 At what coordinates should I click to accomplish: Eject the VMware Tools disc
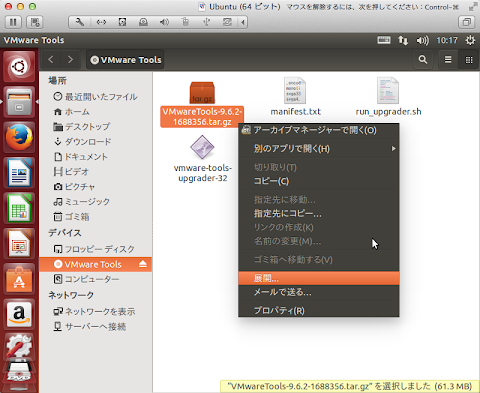click(x=143, y=264)
